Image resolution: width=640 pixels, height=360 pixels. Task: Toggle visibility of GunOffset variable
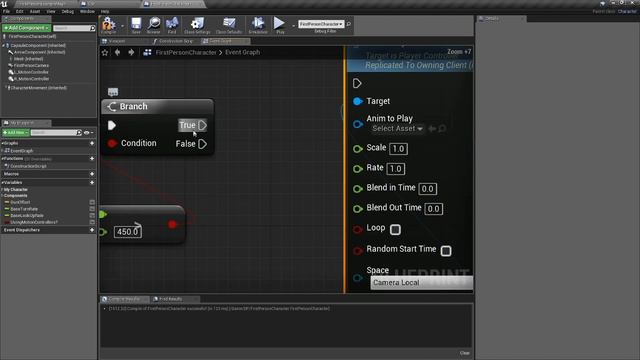tap(92, 202)
